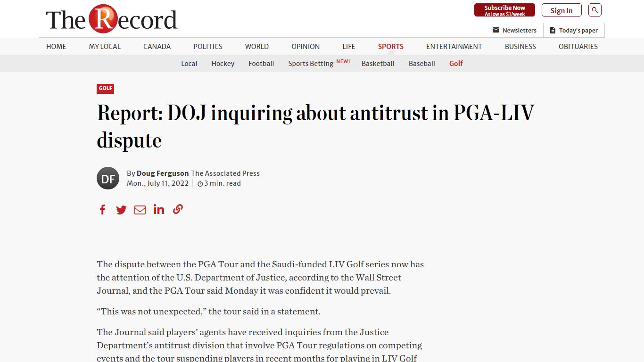Click The Record logo
Image resolution: width=644 pixels, height=362 pixels.
point(112,19)
